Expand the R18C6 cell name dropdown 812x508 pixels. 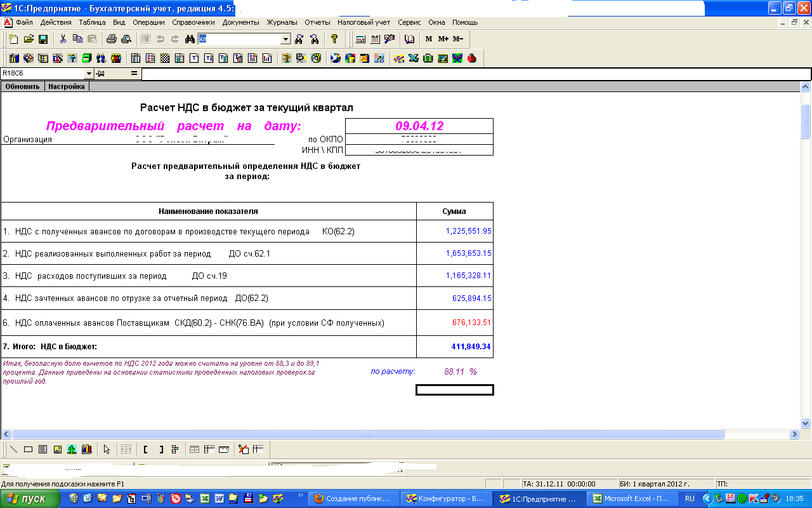88,74
